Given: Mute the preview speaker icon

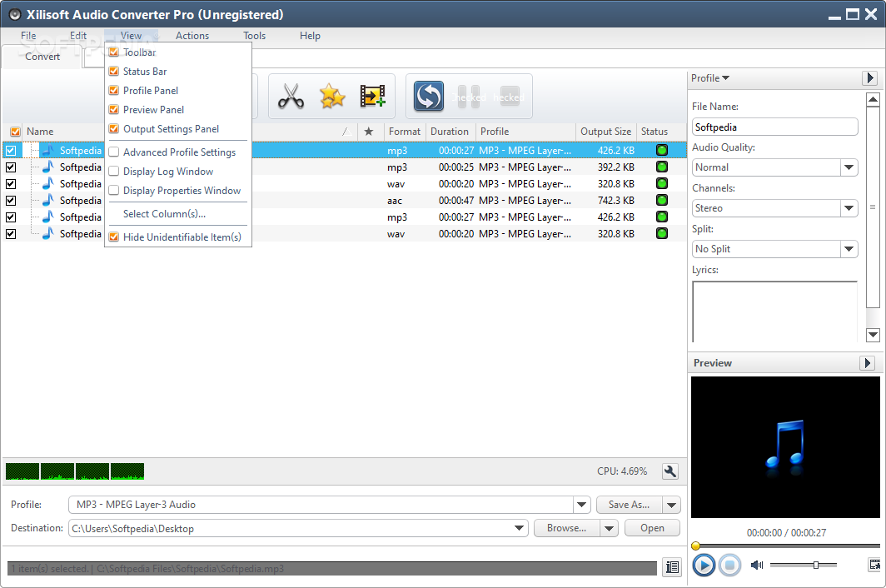Looking at the screenshot, I should tap(757, 565).
